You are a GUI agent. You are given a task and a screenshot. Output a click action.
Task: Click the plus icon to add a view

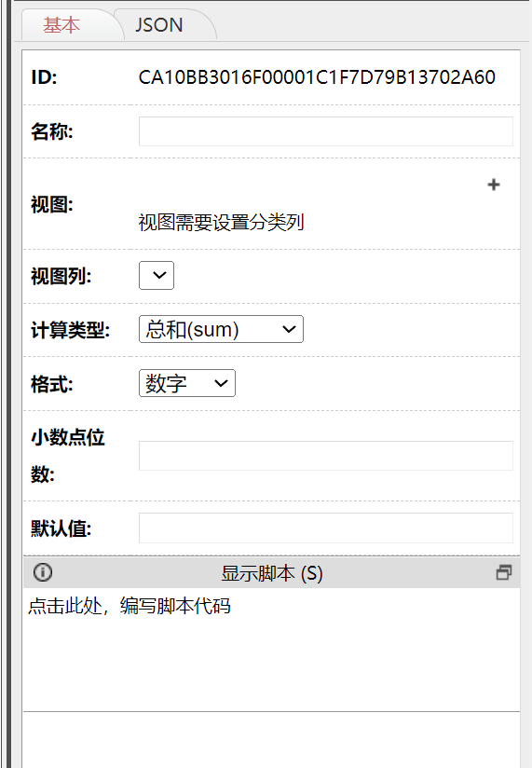coord(494,185)
